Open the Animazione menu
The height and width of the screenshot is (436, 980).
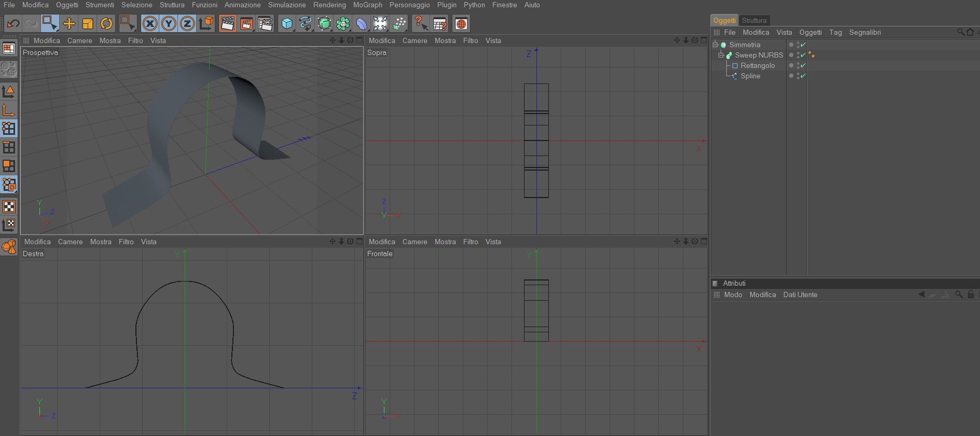pyautogui.click(x=243, y=5)
